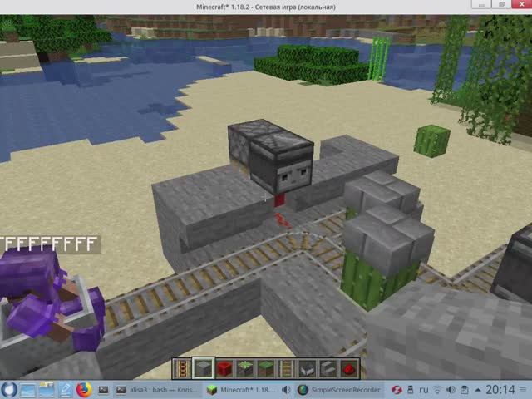Click the small cactus on the sand
The image size is (532, 399).
coord(432,141)
